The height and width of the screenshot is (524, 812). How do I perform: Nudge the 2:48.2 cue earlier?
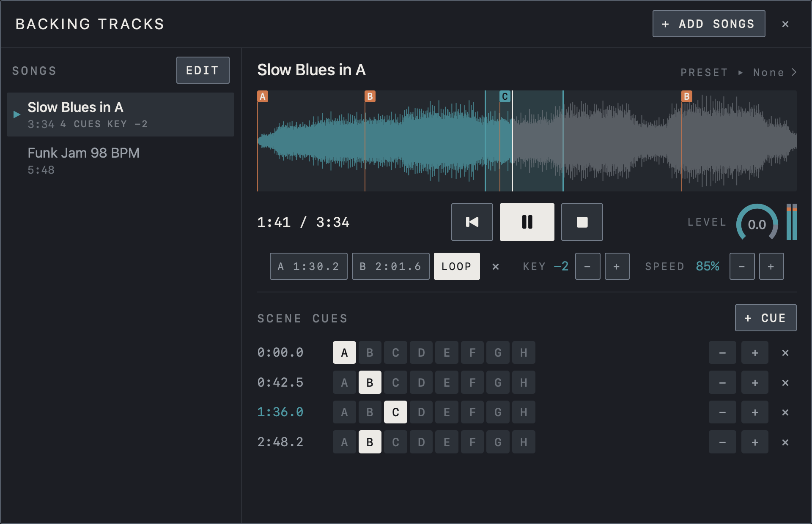coord(722,442)
